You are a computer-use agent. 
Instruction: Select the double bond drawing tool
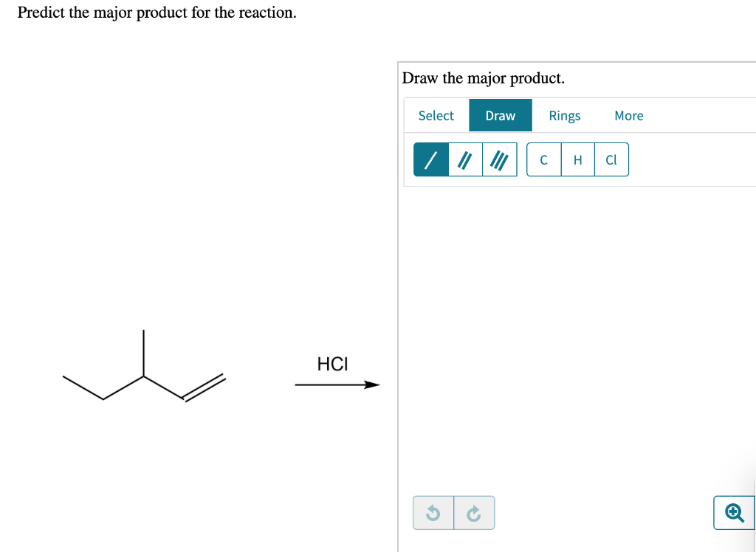(x=464, y=159)
